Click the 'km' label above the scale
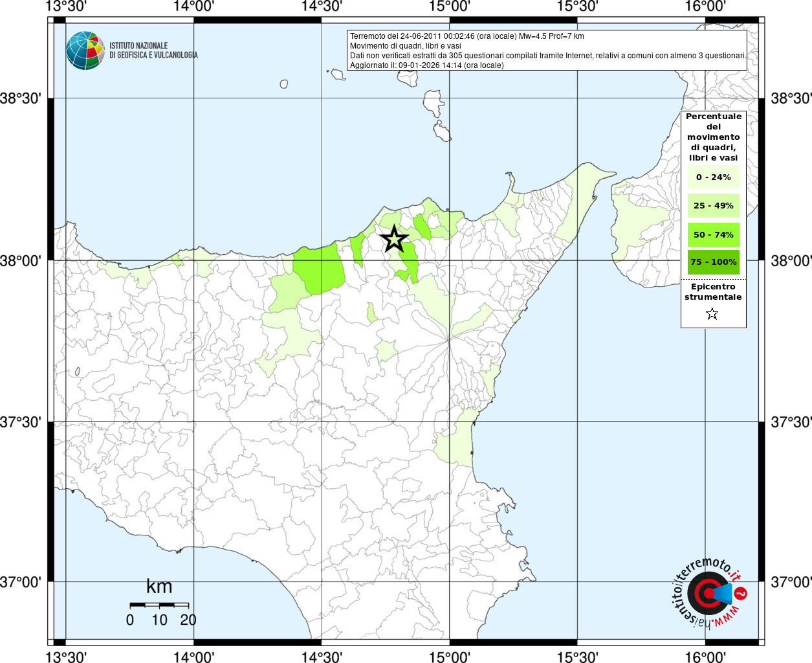 coord(159,587)
